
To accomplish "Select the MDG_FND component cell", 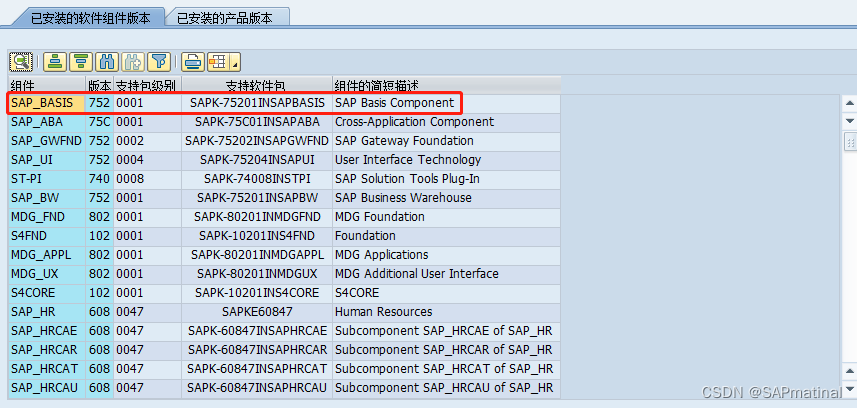I will pos(47,217).
